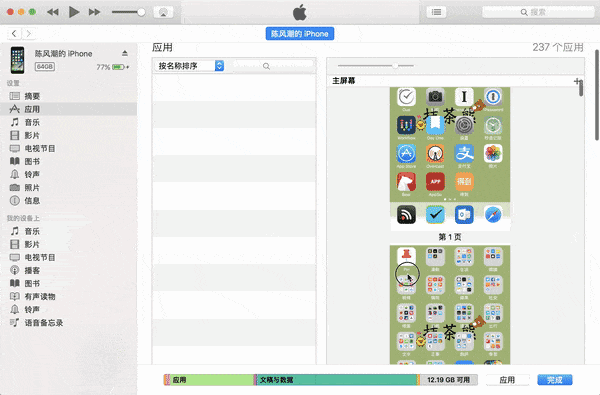Select the Outlook dock icon
Screen dimensions: 600x395
[464, 215]
